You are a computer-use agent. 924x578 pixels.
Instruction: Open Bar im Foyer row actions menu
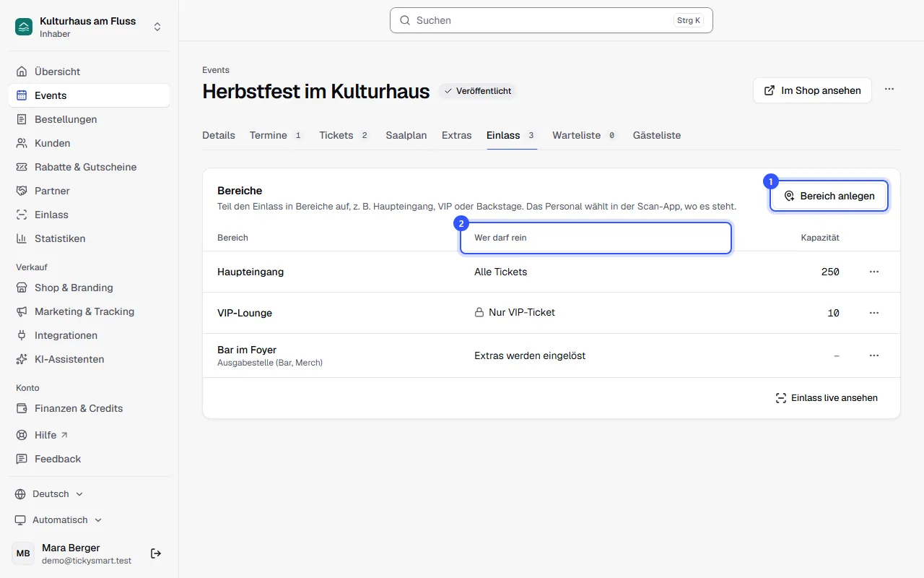(x=874, y=355)
